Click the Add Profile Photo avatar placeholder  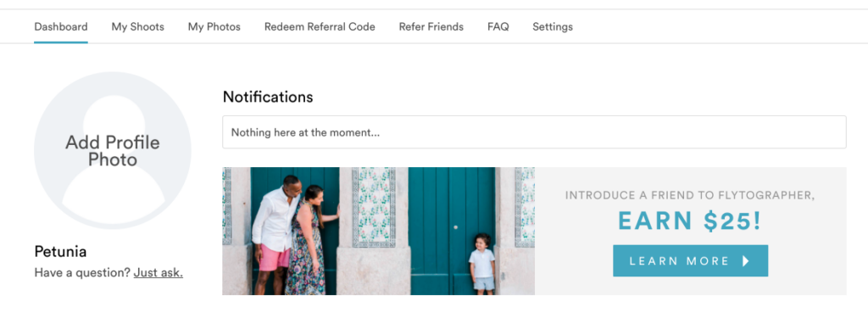(113, 150)
